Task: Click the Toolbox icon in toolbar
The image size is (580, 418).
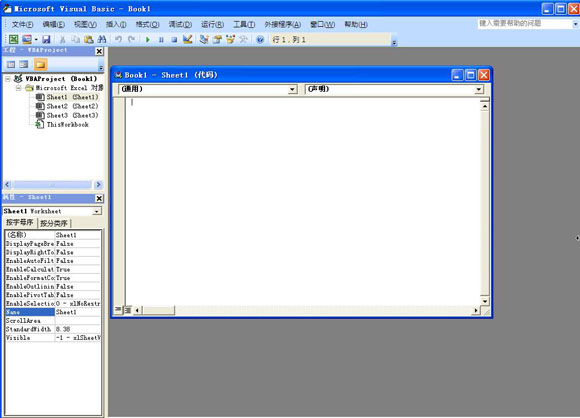Action: click(243, 39)
